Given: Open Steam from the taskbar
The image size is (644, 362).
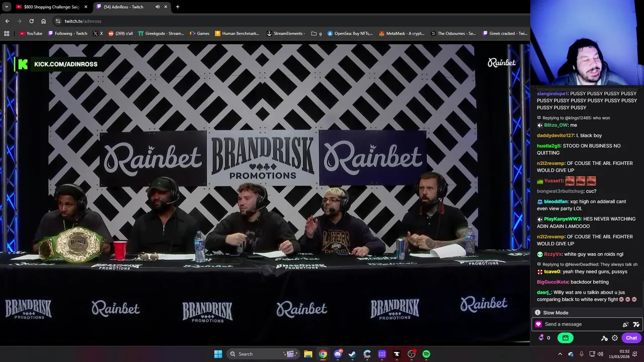Looking at the screenshot, I should (352, 354).
